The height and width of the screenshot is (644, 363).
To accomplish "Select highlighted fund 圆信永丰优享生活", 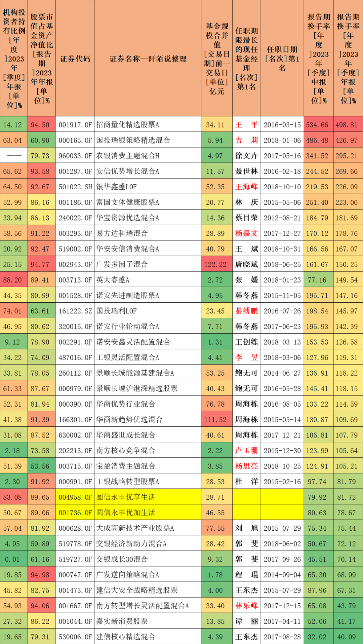I will (126, 497).
